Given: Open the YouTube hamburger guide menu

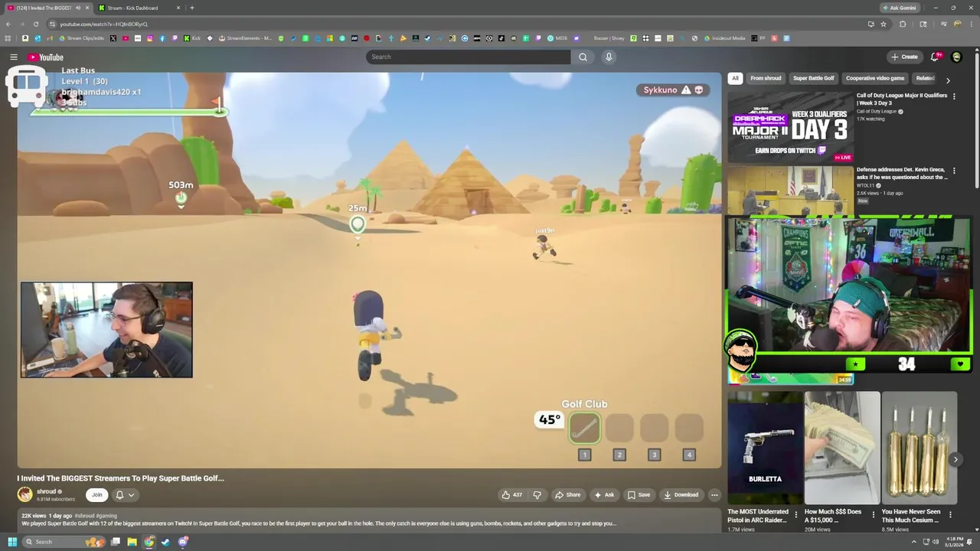Looking at the screenshot, I should point(14,57).
